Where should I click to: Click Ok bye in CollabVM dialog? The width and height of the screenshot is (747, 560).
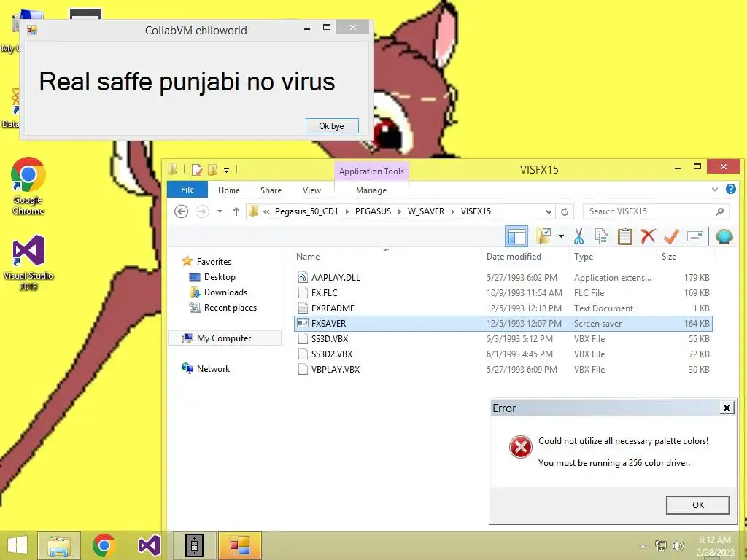tap(332, 125)
